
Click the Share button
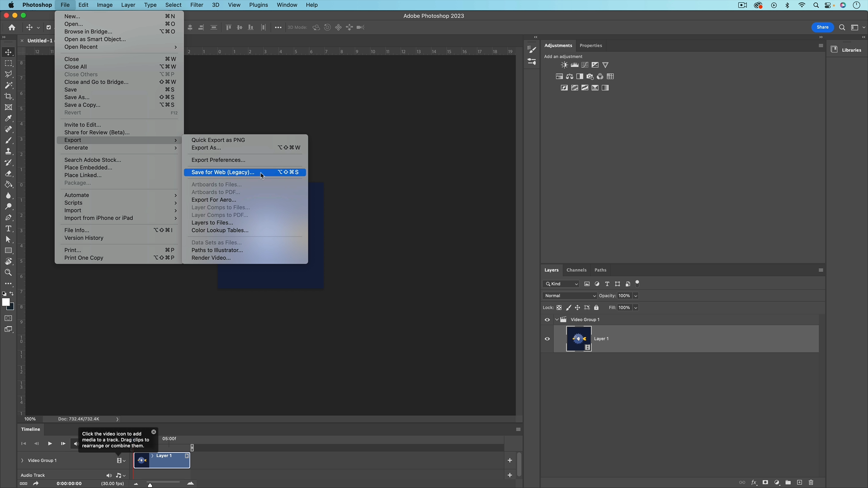pos(822,27)
